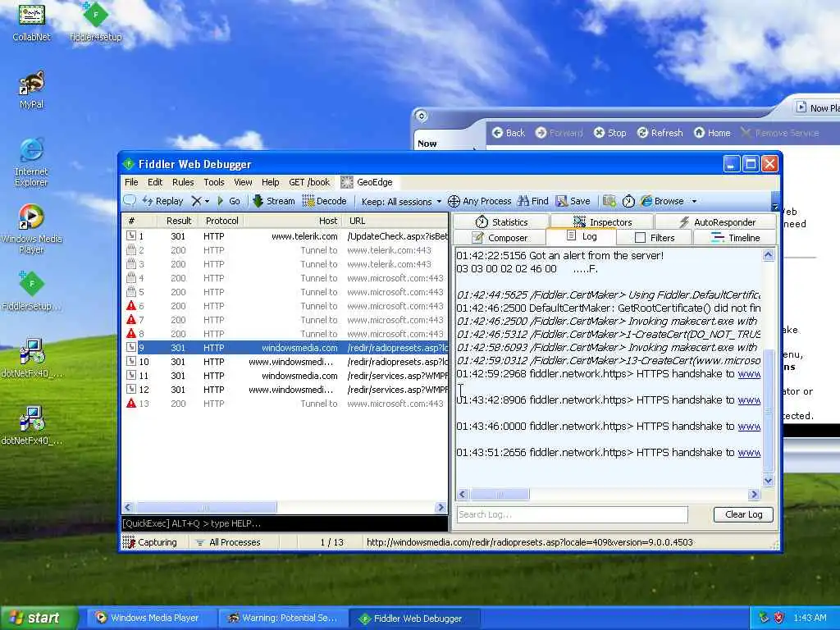Open the Keep: All sessions dropdown
Screen dimensions: 840x630
pyautogui.click(x=401, y=202)
